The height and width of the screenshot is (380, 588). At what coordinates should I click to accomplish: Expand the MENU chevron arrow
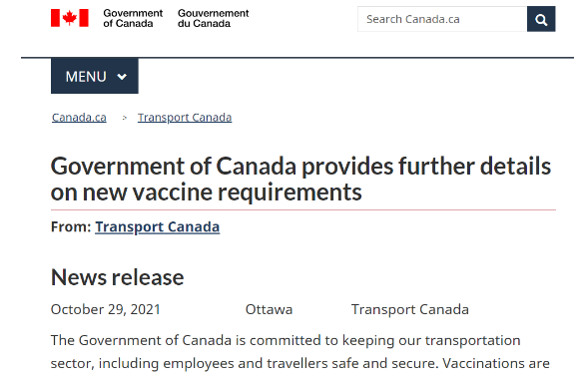(122, 77)
